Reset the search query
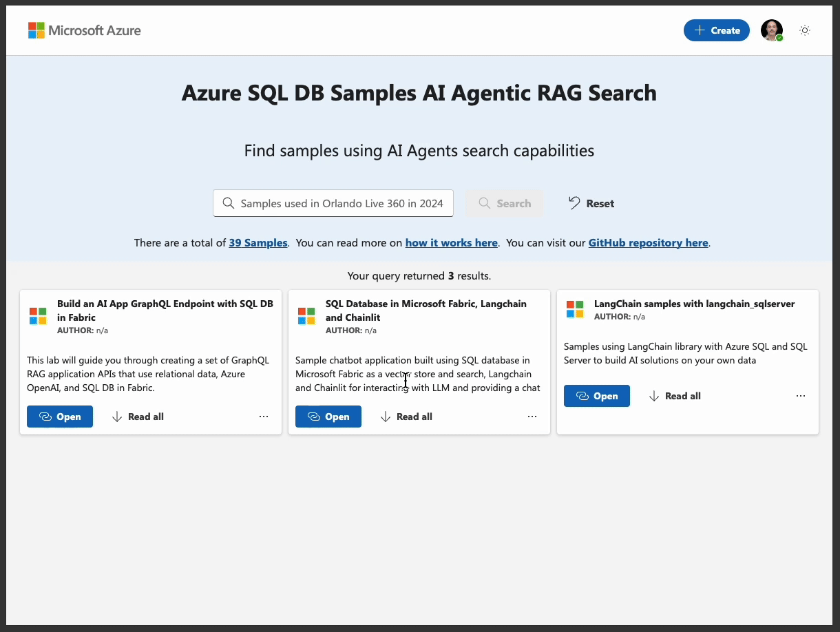The height and width of the screenshot is (632, 840). [x=591, y=203]
